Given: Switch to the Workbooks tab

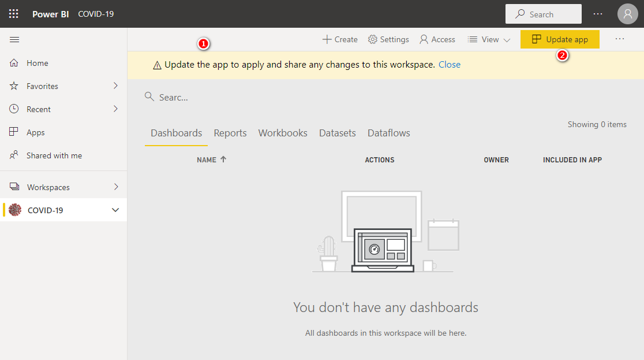Looking at the screenshot, I should coord(283,133).
